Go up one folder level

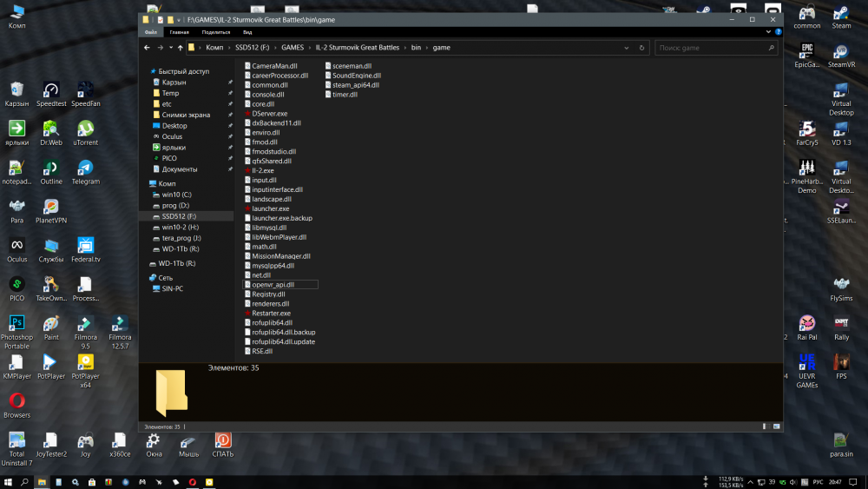(x=180, y=48)
